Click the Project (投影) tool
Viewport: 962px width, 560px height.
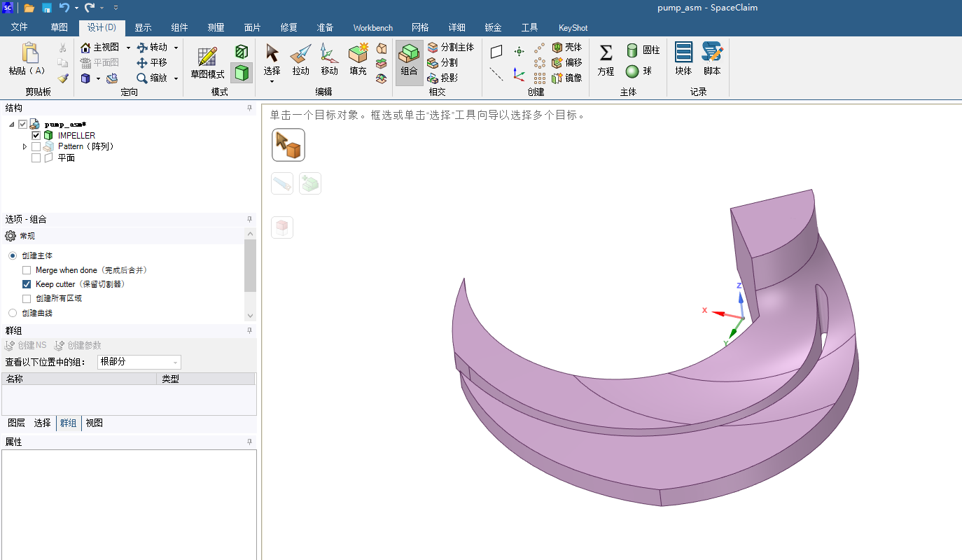442,78
